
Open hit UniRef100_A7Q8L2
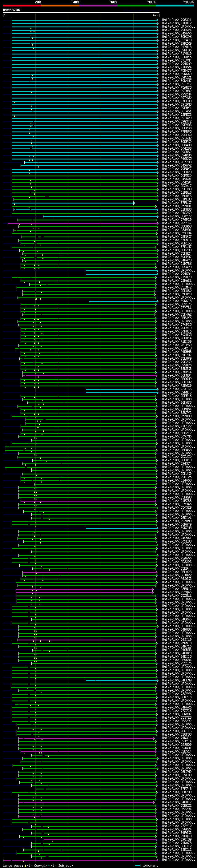(177, 23)
